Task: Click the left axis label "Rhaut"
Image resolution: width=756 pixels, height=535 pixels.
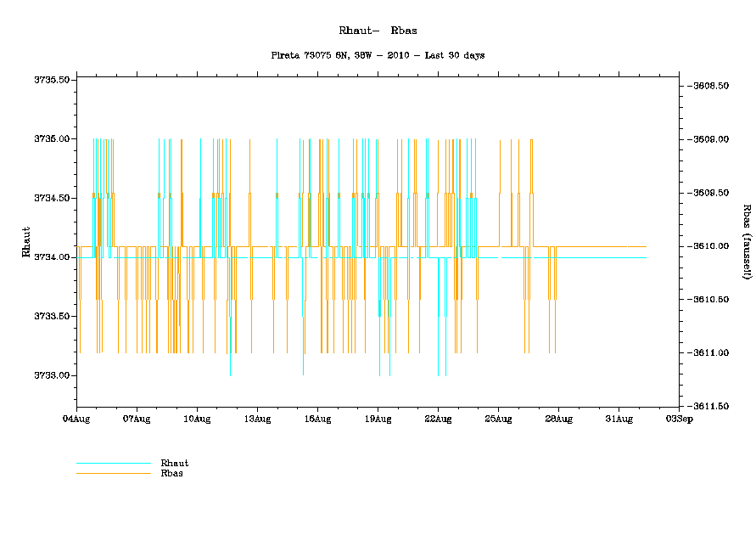Action: 26,242
